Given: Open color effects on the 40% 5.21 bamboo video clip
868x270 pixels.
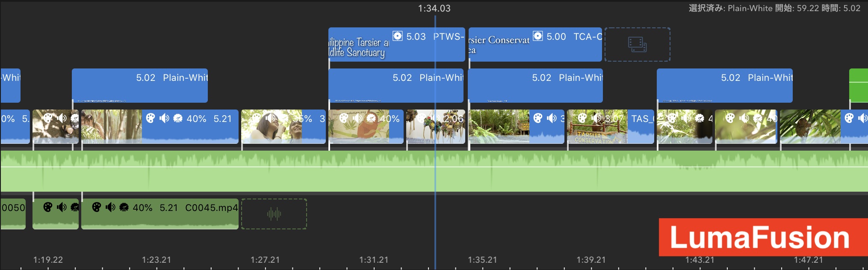Looking at the screenshot, I should 151,118.
